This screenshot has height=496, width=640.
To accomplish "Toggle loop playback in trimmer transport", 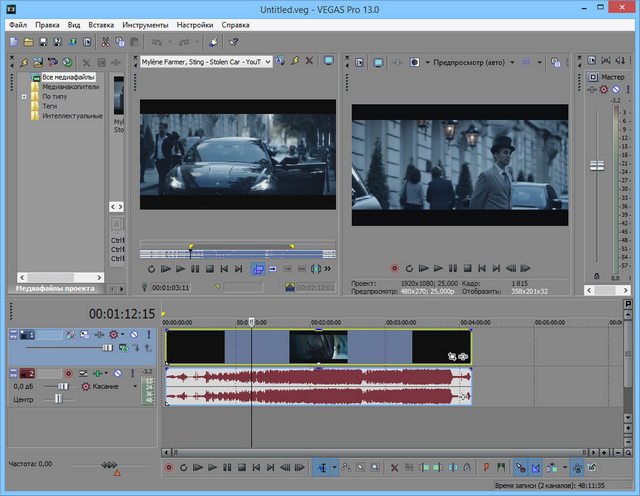I will 151,269.
